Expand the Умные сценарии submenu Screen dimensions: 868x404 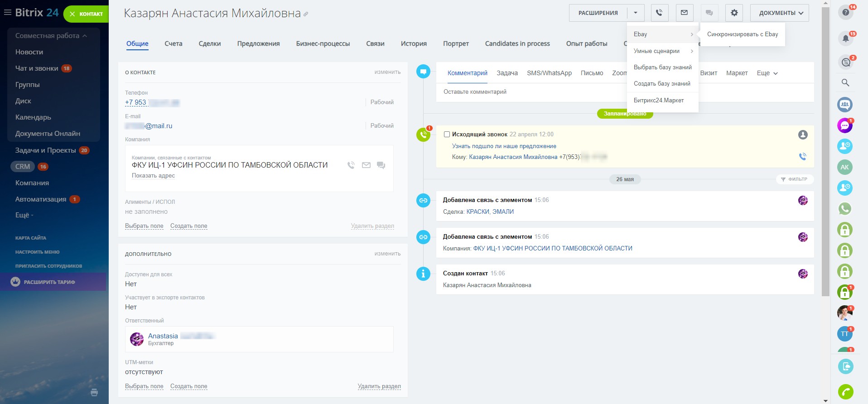(662, 51)
